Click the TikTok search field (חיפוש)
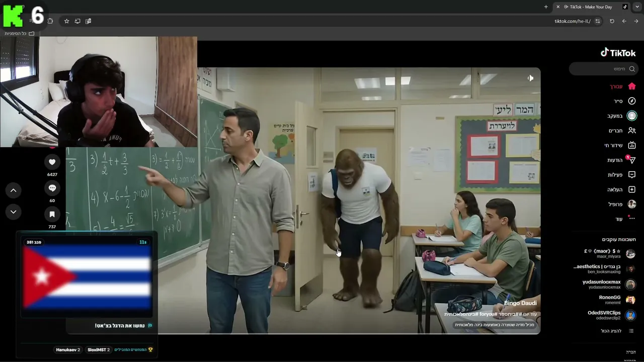Image resolution: width=644 pixels, height=362 pixels. [x=604, y=69]
